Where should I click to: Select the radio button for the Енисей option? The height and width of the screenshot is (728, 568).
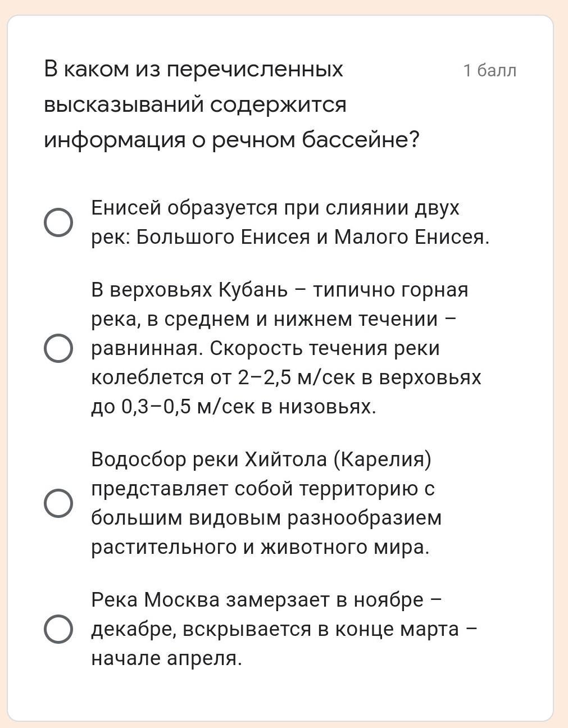pos(58,222)
